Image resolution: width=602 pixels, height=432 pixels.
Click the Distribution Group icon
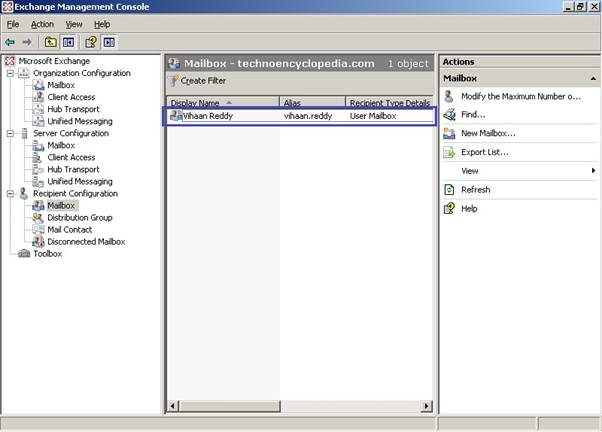[38, 218]
